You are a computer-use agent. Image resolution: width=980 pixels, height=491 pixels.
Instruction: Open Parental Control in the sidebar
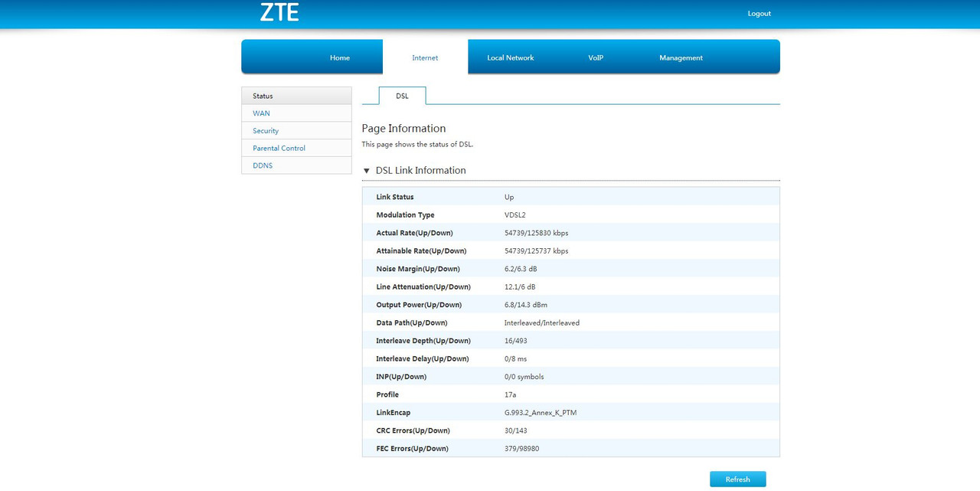point(296,148)
